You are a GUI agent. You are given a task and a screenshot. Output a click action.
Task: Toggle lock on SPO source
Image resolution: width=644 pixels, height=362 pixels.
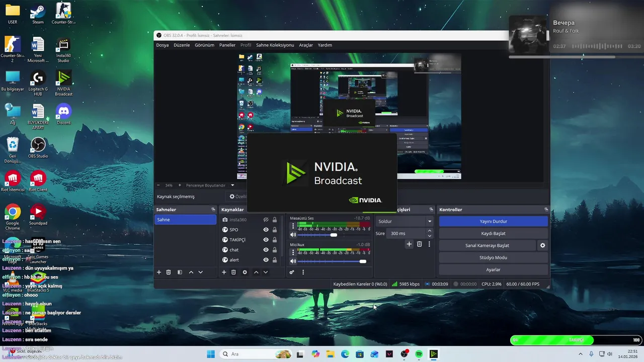point(275,230)
